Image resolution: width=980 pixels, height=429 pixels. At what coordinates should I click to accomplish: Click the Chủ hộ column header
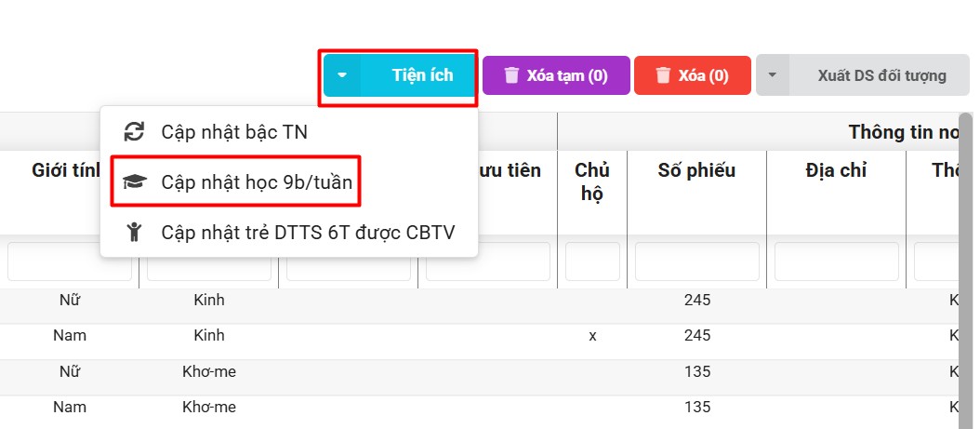(592, 181)
